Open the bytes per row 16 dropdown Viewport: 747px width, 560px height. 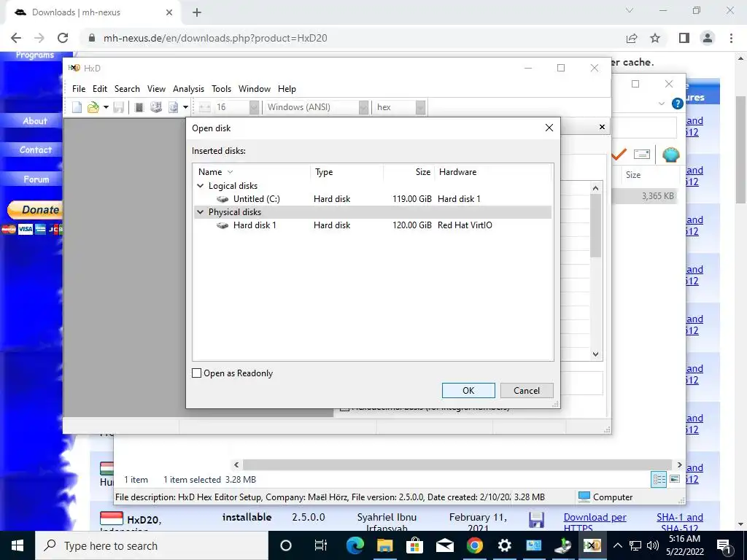254,107
